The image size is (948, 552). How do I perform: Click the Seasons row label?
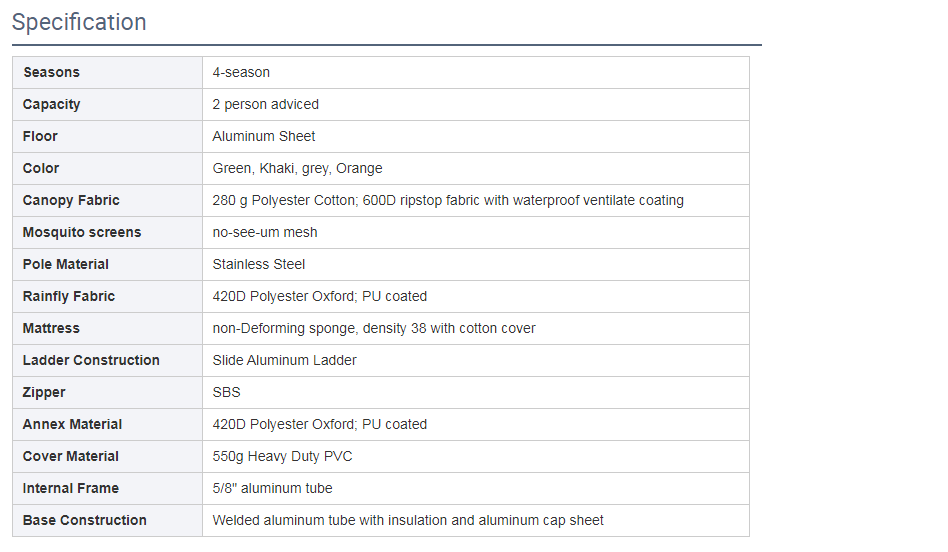[x=51, y=72]
